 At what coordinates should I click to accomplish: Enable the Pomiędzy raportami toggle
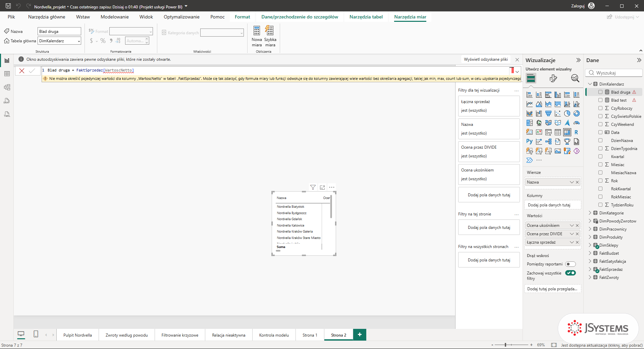[x=570, y=264]
